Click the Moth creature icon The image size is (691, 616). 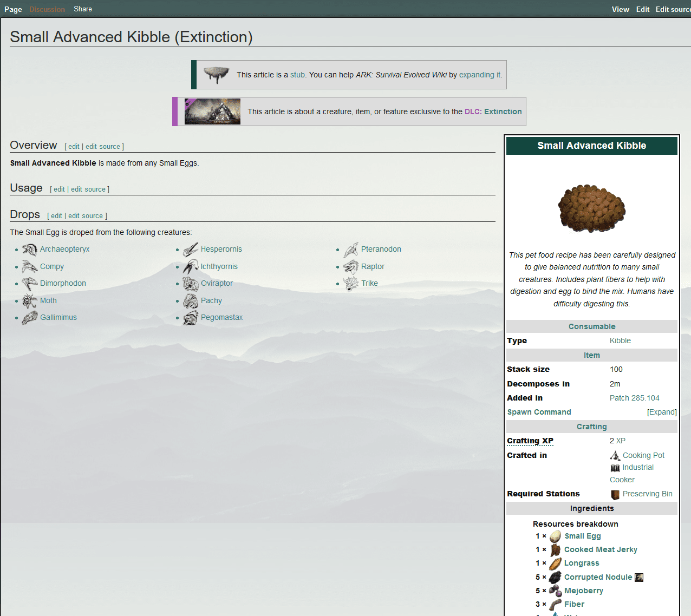click(29, 300)
